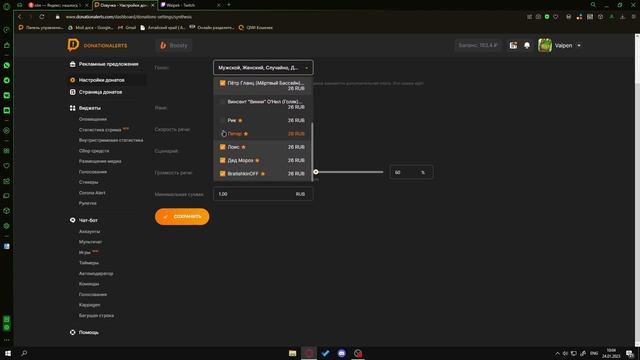Viewport: 640px width, 360px height.
Task: Open Настройки донатов in sidebar
Action: (x=101, y=80)
